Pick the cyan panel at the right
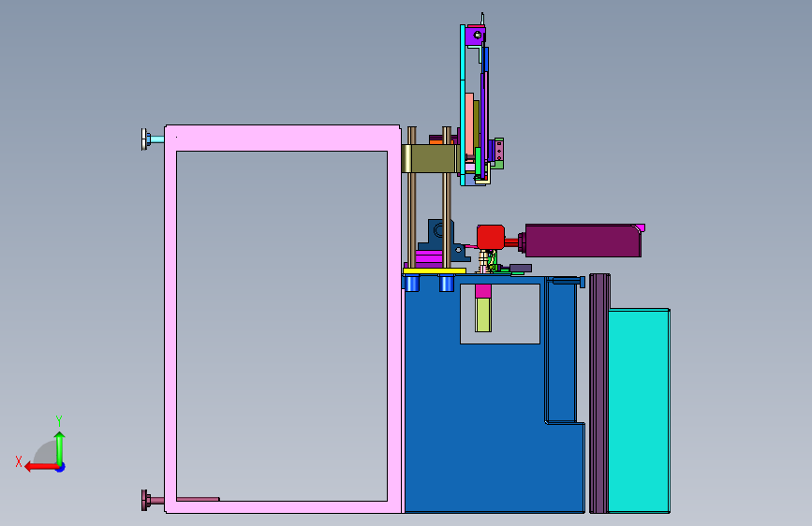The height and width of the screenshot is (526, 812). click(x=639, y=411)
